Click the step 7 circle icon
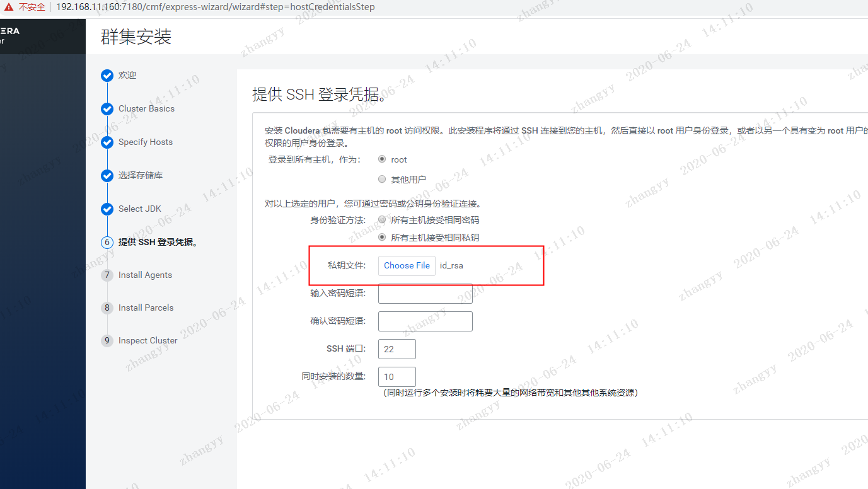868x489 pixels. (107, 275)
